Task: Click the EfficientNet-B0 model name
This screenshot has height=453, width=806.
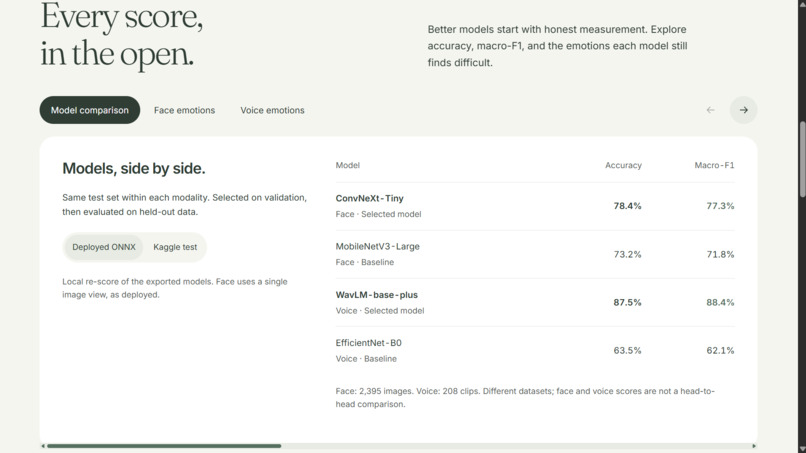Action: pyautogui.click(x=369, y=343)
